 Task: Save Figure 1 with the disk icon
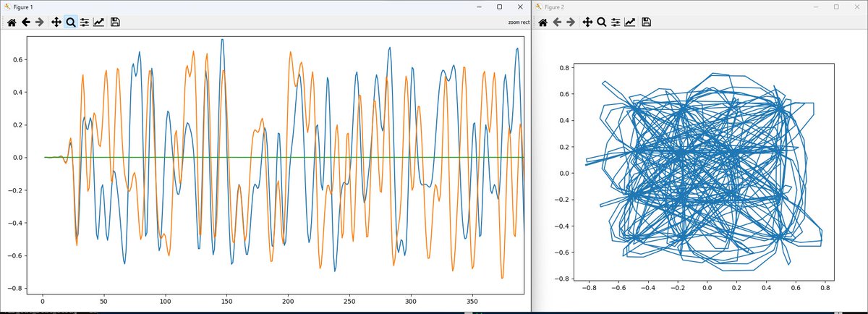(115, 22)
